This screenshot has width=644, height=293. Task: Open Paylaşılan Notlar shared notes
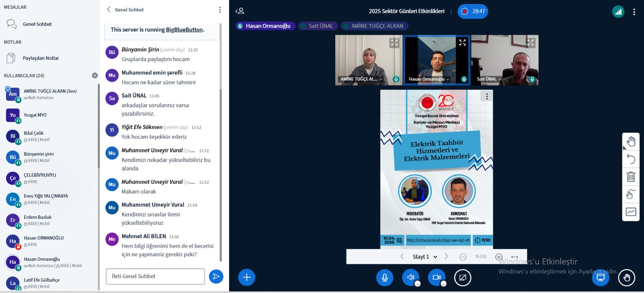pos(41,58)
